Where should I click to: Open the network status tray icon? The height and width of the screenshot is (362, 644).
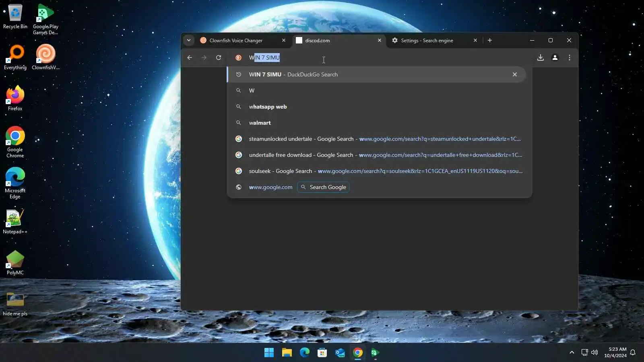pos(584,353)
